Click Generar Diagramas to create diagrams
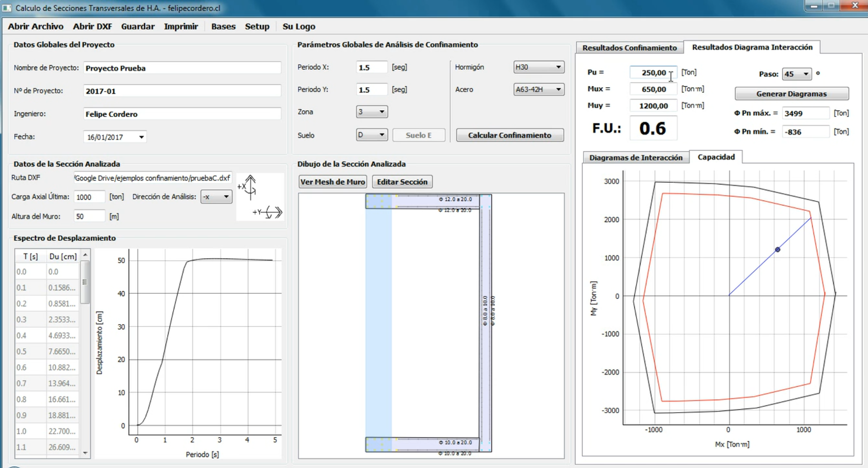 tap(791, 93)
